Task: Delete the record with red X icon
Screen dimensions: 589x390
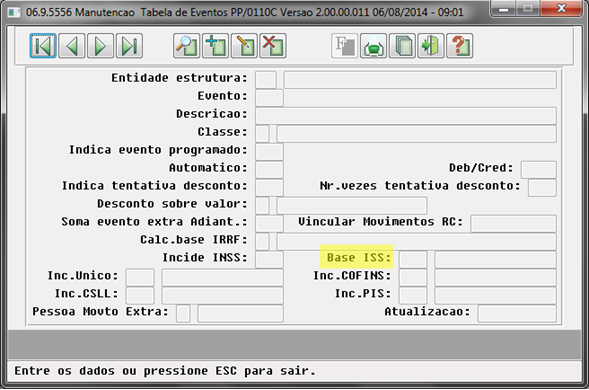Action: point(273,46)
